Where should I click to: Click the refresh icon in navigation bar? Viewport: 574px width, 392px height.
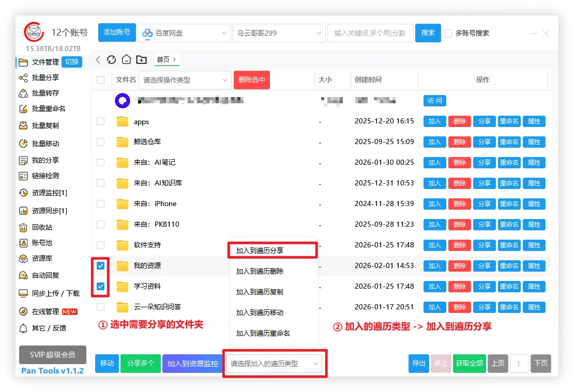[111, 59]
